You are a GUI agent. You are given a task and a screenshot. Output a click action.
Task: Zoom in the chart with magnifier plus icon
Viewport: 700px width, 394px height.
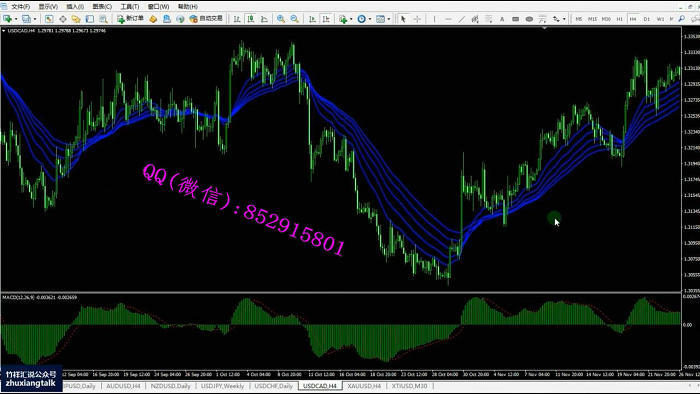tap(281, 19)
